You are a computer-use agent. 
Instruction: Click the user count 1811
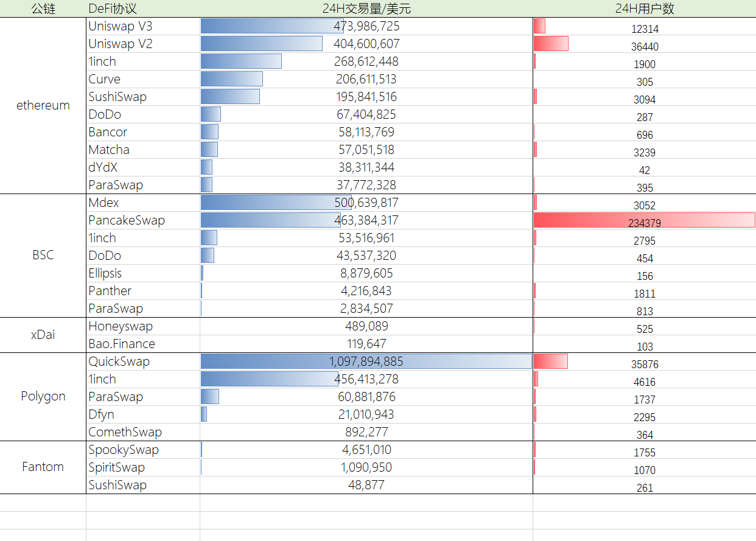click(x=645, y=293)
